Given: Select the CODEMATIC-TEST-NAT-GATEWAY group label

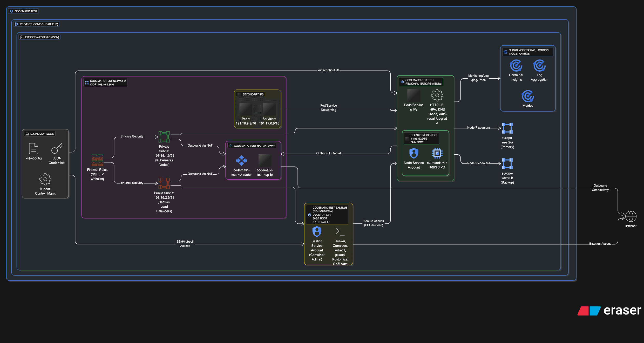Looking at the screenshot, I should (x=252, y=146).
